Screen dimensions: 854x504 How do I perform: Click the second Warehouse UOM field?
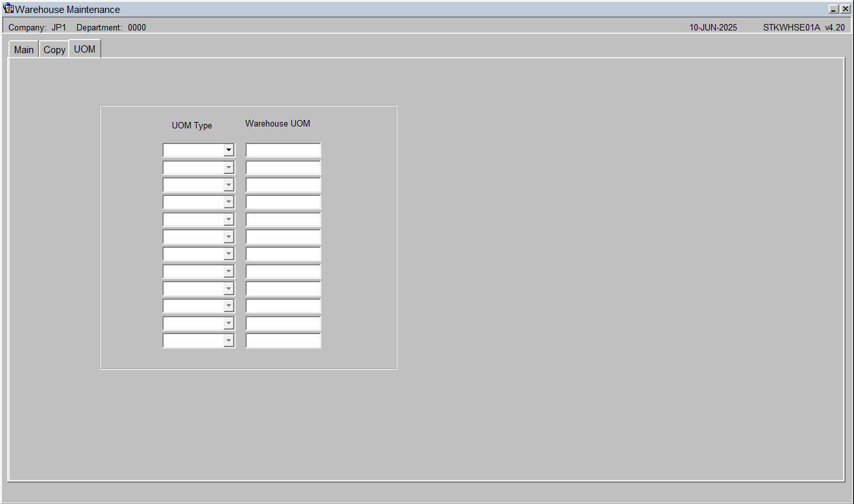(x=284, y=168)
